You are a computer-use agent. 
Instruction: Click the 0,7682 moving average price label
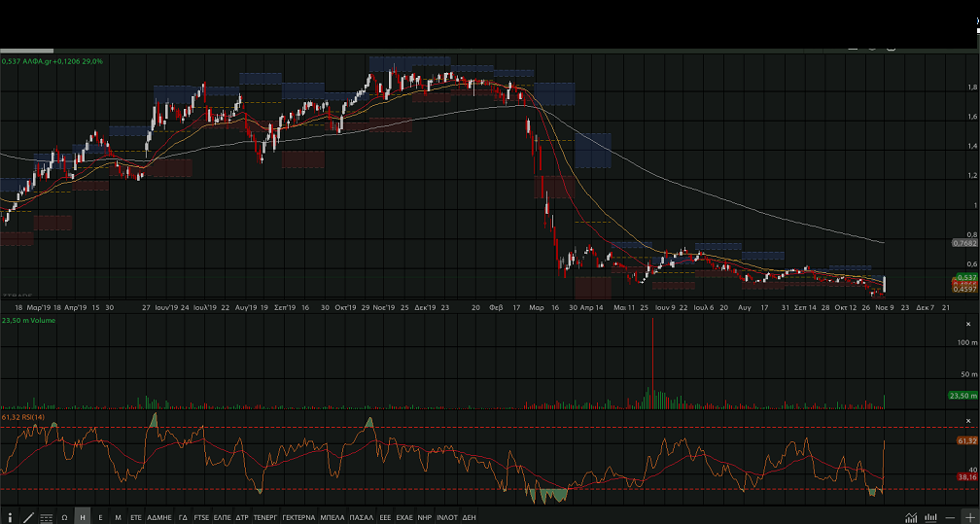(962, 243)
